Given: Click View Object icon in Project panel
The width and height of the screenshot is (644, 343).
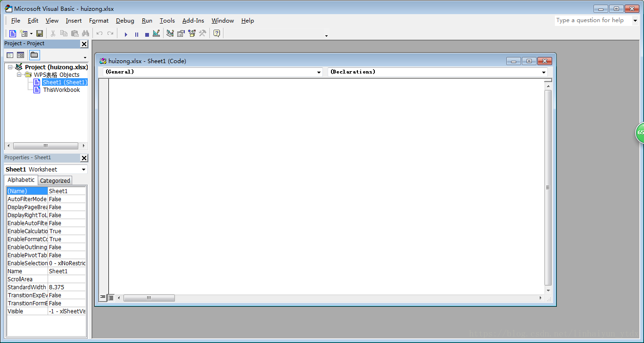Looking at the screenshot, I should pyautogui.click(x=21, y=55).
